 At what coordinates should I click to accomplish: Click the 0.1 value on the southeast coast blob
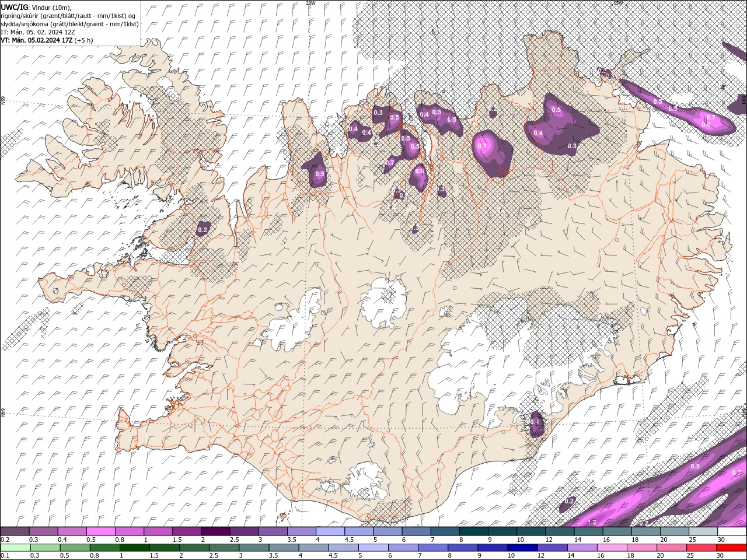click(535, 421)
